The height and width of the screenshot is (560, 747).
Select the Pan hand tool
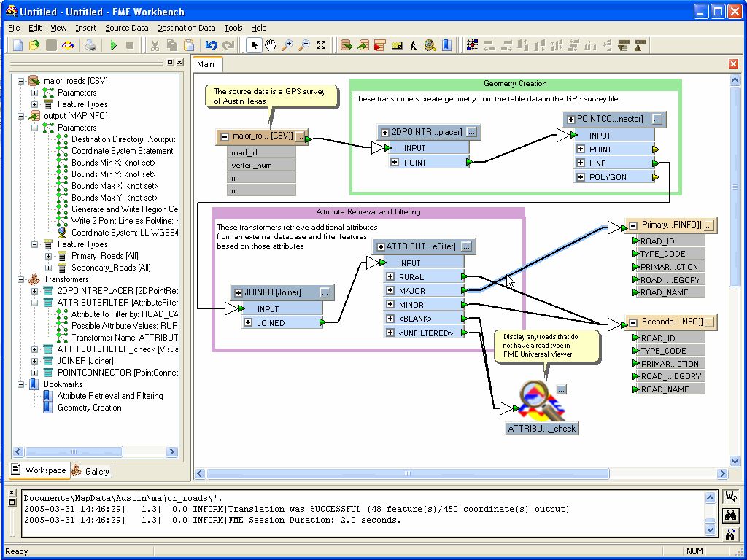click(x=270, y=45)
